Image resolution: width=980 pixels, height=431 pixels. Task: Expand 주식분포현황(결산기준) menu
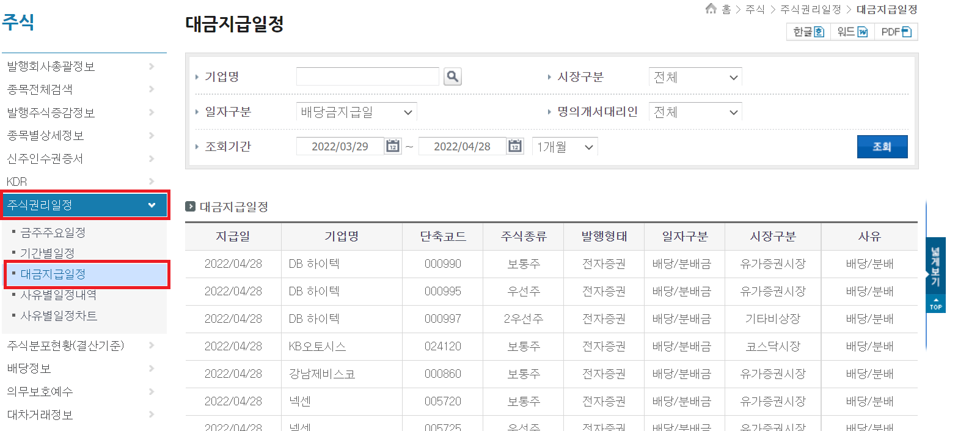84,345
